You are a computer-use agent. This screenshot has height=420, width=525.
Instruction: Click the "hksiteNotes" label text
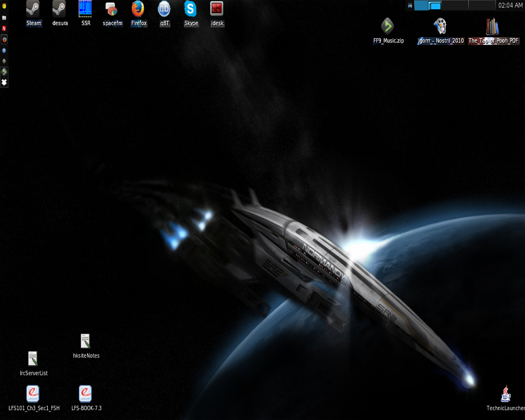(x=86, y=355)
